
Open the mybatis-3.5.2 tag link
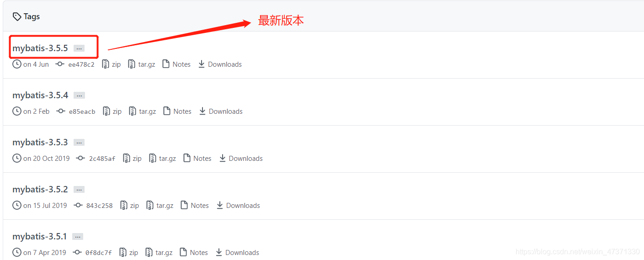click(x=40, y=189)
